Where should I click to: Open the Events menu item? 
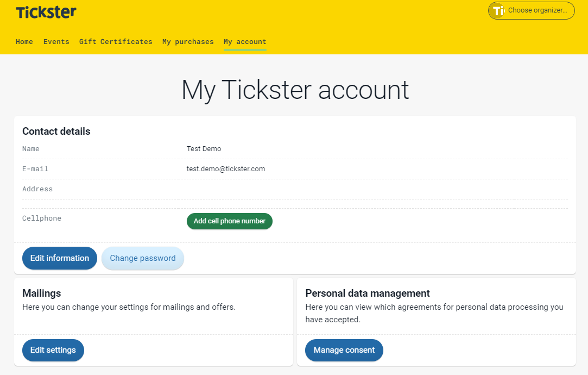pyautogui.click(x=56, y=42)
